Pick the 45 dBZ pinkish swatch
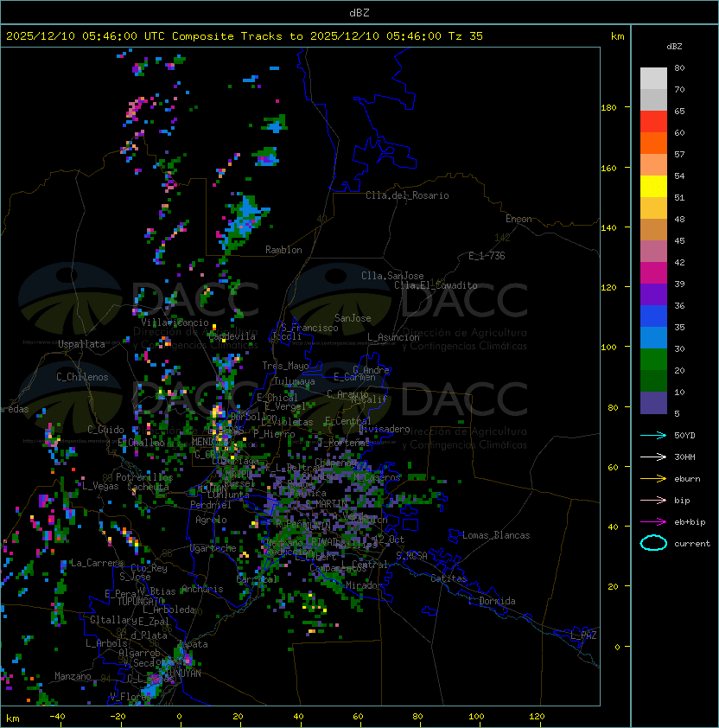719x728 pixels. point(653,252)
